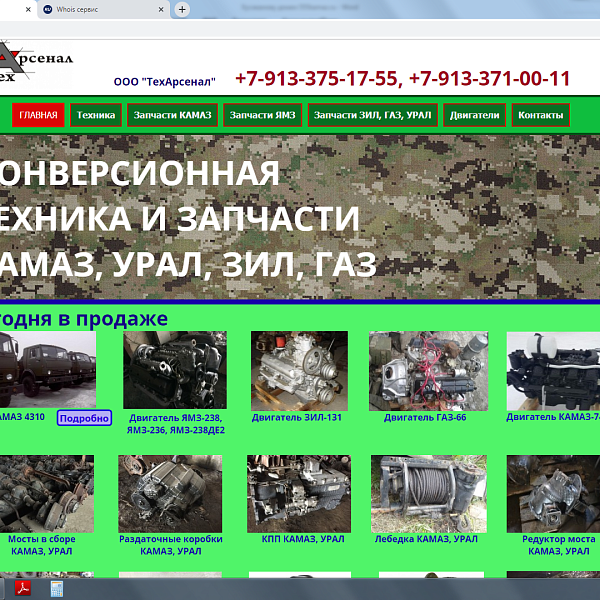This screenshot has height=600, width=600.
Task: Follow the Мосты в сборе КАМАЗ, УРАЛ link
Action: (41, 545)
